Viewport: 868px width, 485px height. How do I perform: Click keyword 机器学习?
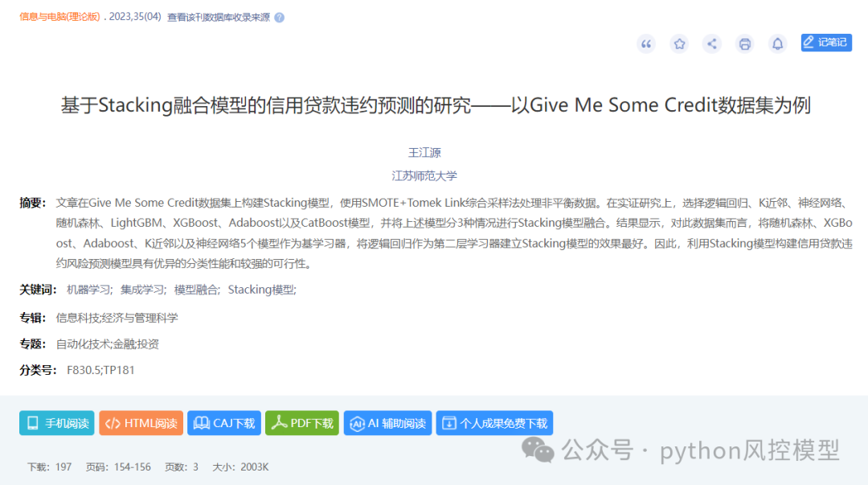point(89,290)
